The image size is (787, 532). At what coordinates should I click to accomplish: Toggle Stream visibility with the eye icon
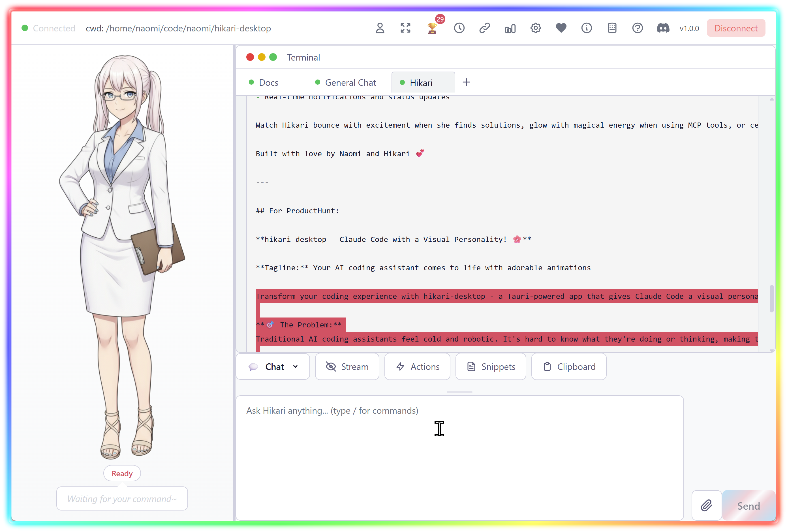pos(347,366)
